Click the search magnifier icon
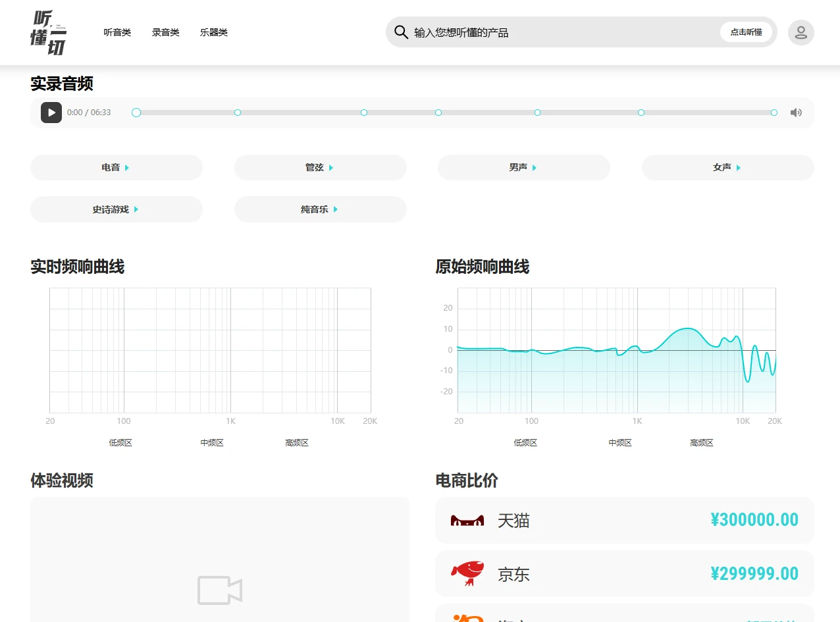The height and width of the screenshot is (622, 840). click(x=401, y=32)
